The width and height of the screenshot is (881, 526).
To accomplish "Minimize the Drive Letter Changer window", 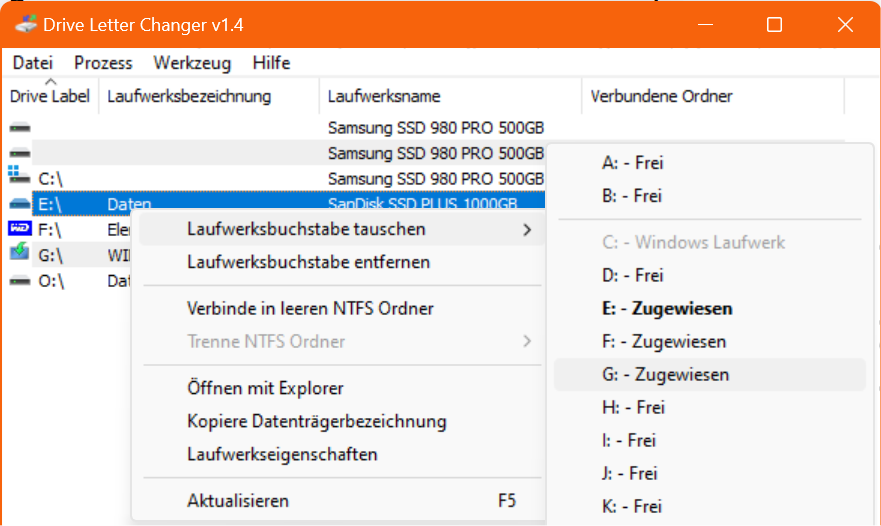I will (x=706, y=25).
